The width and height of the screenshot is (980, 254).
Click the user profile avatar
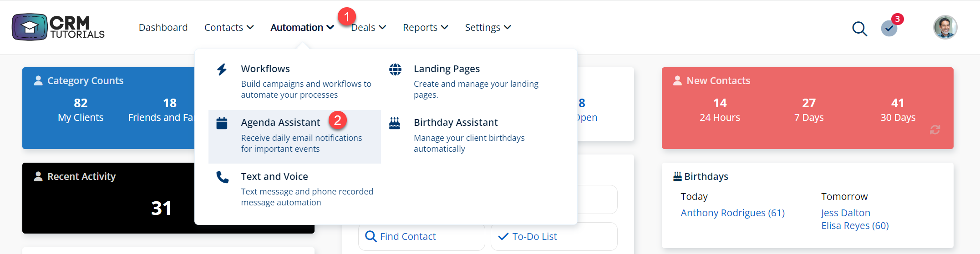point(945,28)
